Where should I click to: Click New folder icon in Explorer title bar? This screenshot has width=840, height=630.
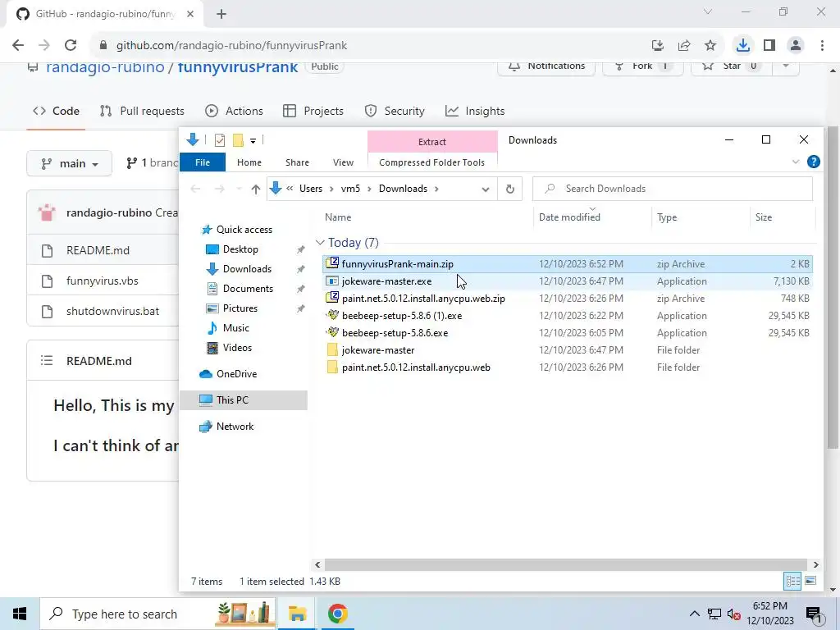tap(238, 140)
